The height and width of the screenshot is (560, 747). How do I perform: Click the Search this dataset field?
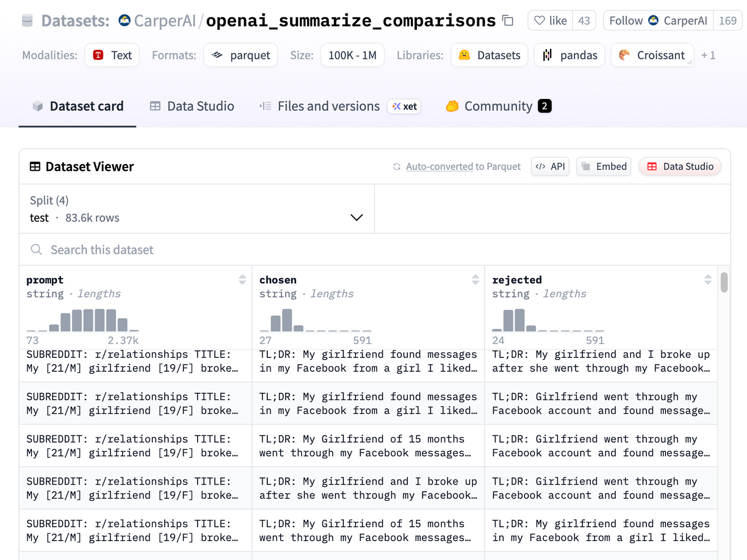(375, 250)
